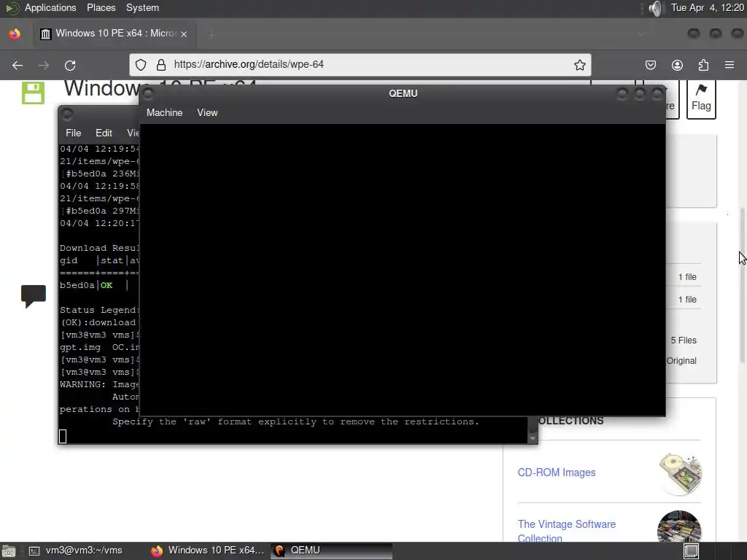
Task: Open The Vintage Software Collection link
Action: (566, 531)
